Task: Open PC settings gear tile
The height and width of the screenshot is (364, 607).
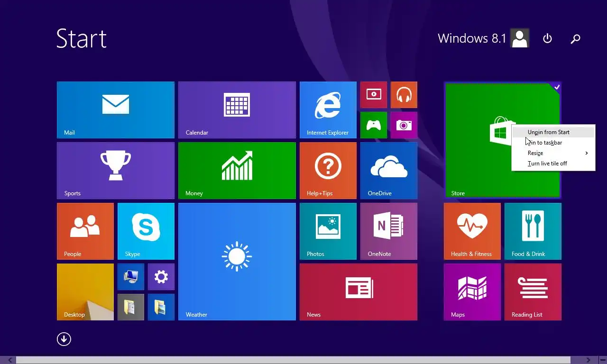Action: pyautogui.click(x=161, y=277)
